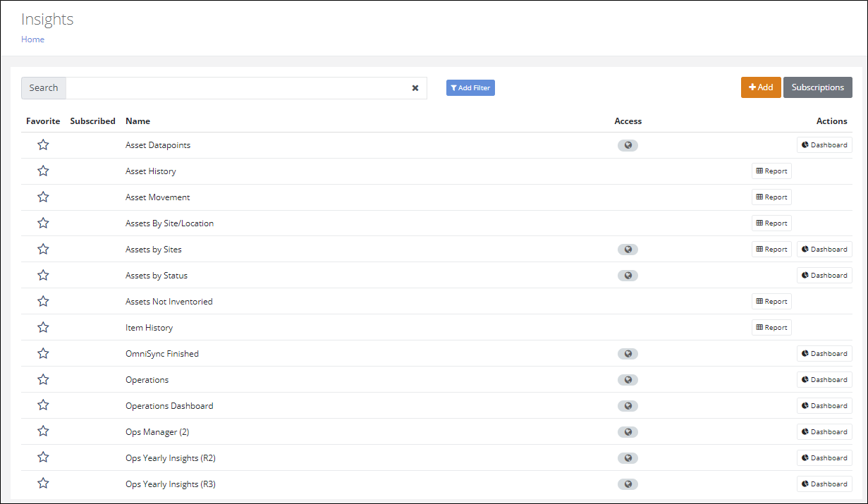Viewport: 868px width, 504px height.
Task: Favorite the Asset History row star
Action: coord(43,171)
